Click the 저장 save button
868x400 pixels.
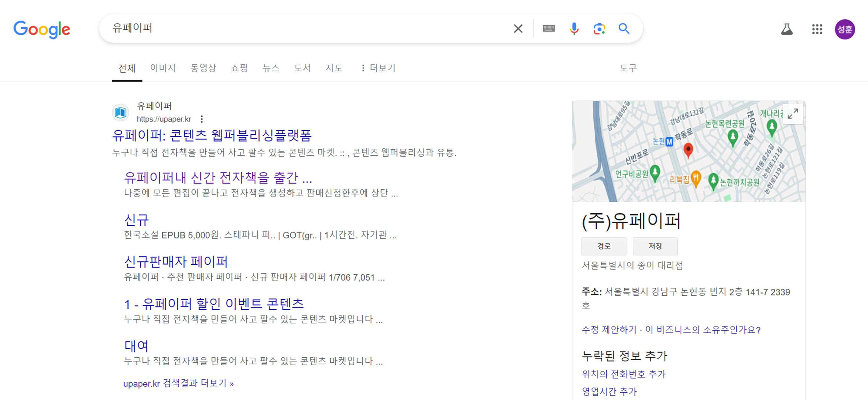click(x=655, y=246)
